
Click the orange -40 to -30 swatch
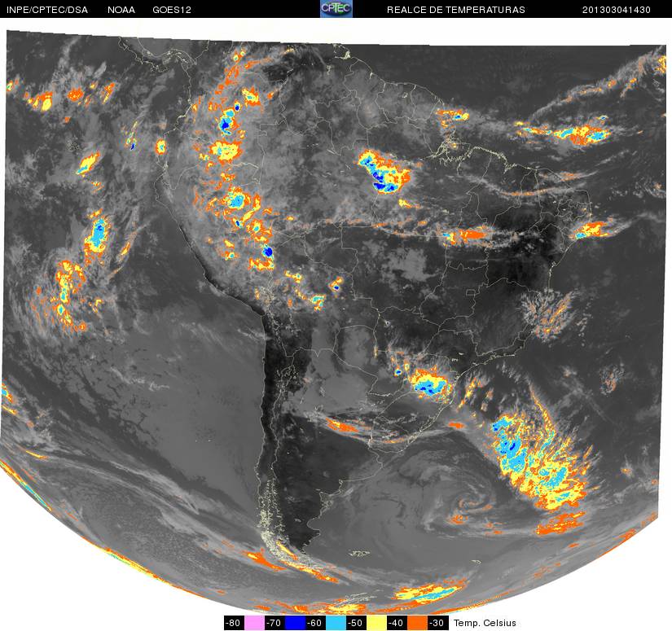417,623
